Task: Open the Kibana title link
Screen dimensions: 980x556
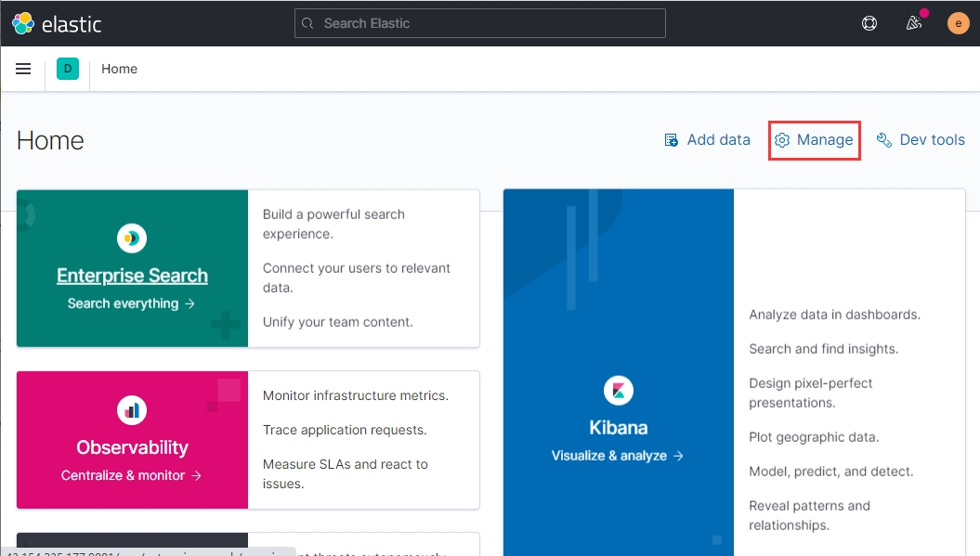Action: 618,428
